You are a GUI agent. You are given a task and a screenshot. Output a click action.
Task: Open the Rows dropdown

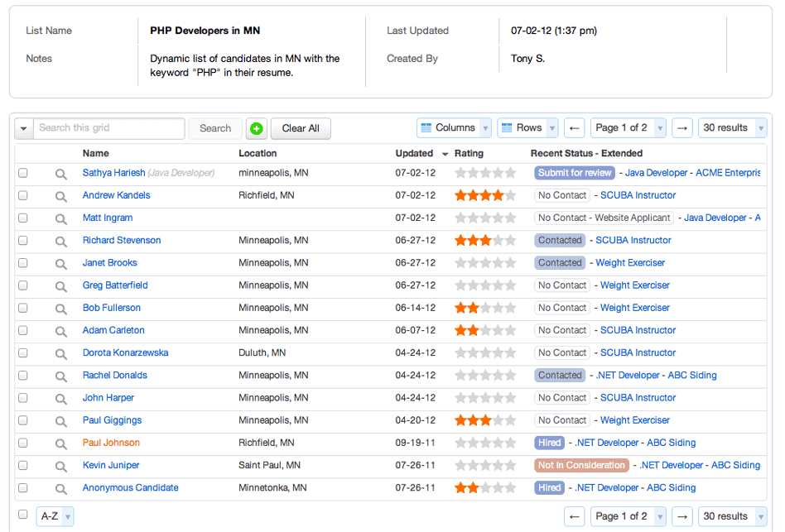click(527, 128)
